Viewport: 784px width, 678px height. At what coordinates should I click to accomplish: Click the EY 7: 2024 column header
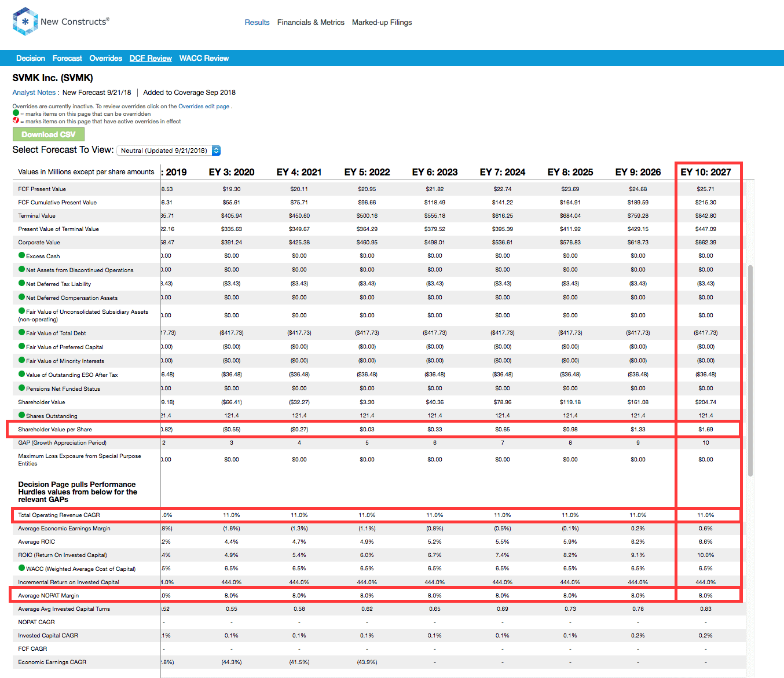503,173
